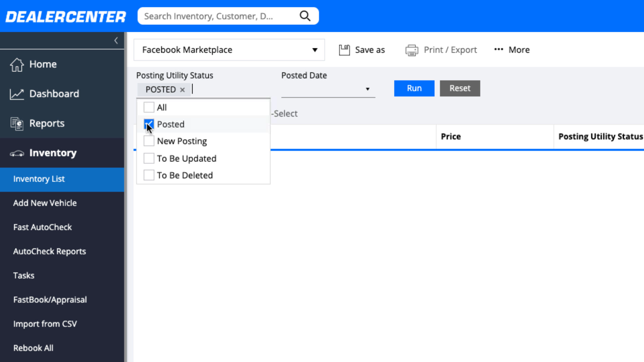Image resolution: width=644 pixels, height=362 pixels.
Task: Click the Run button
Action: tap(414, 88)
